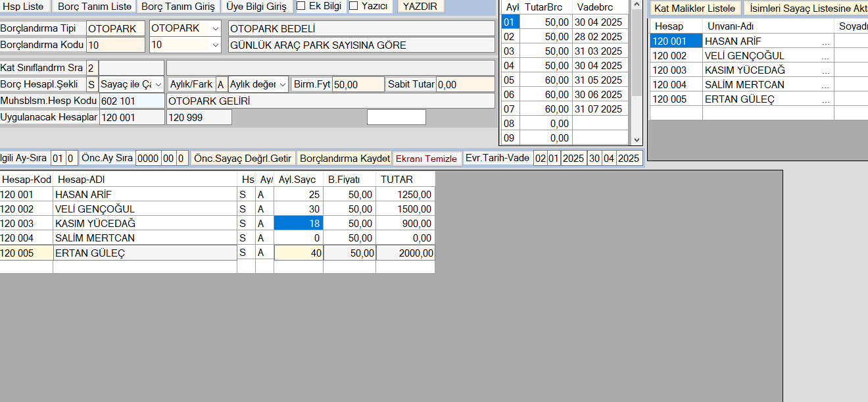Click Borçlandırma Kaydet button

coord(344,159)
